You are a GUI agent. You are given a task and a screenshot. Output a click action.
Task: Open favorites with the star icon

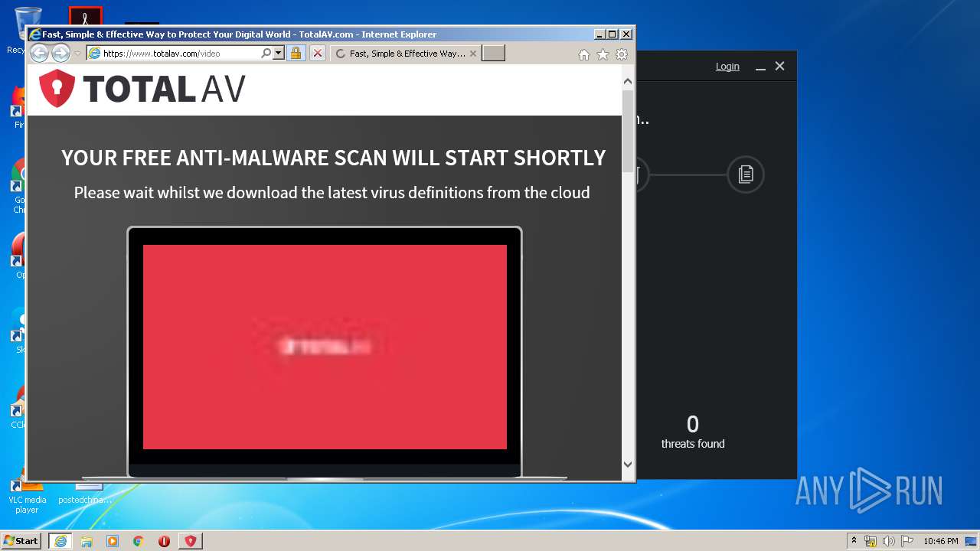coord(603,54)
